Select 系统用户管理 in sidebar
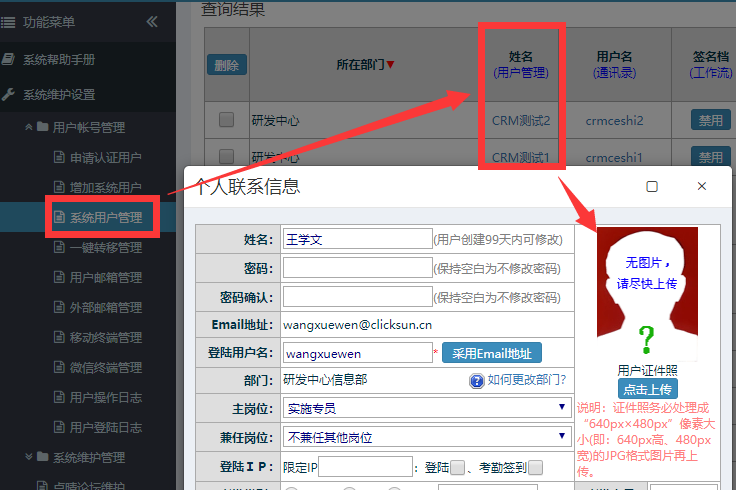The height and width of the screenshot is (490, 736). click(x=105, y=217)
